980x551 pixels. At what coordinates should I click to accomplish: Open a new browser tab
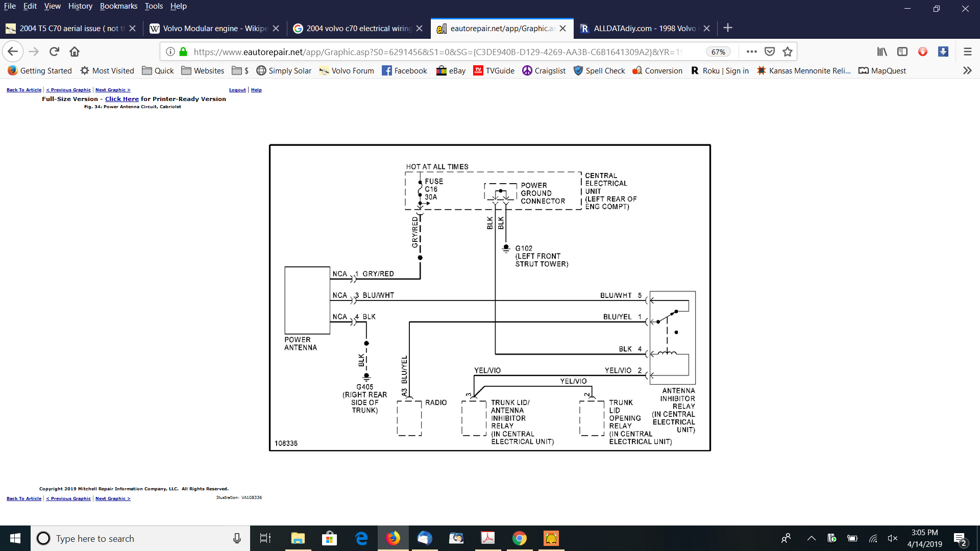pyautogui.click(x=728, y=28)
